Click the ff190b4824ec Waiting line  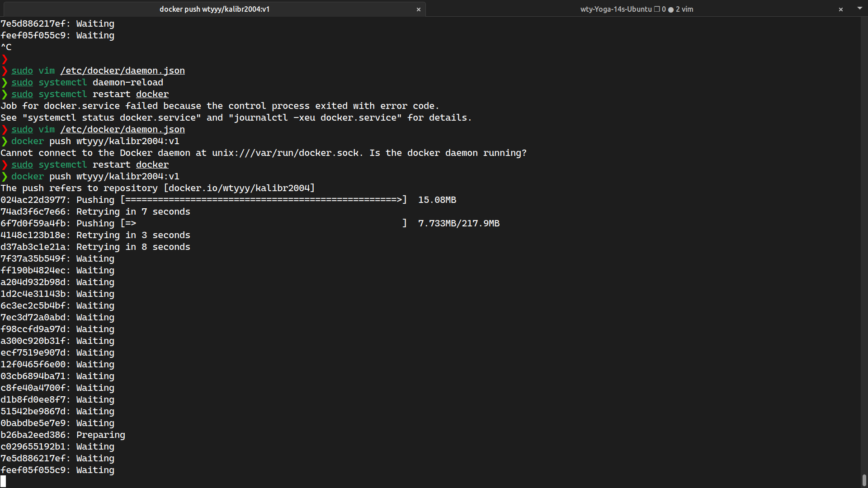[x=57, y=270]
